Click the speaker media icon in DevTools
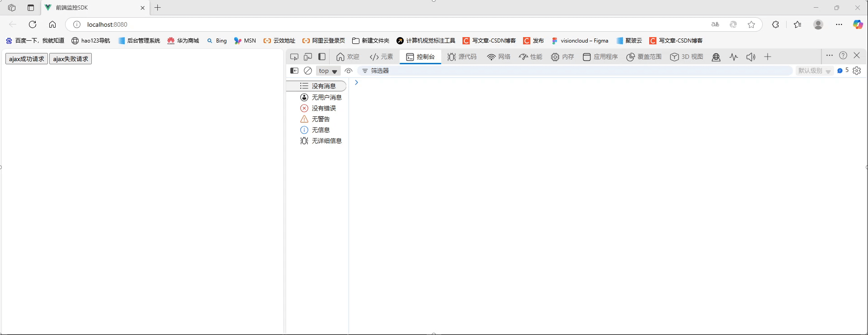 (x=751, y=57)
